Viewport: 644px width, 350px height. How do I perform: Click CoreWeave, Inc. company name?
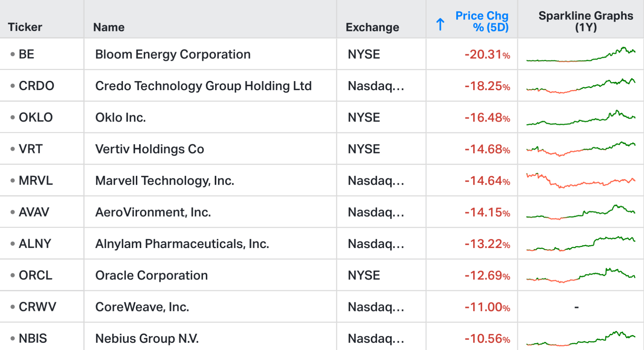point(142,307)
